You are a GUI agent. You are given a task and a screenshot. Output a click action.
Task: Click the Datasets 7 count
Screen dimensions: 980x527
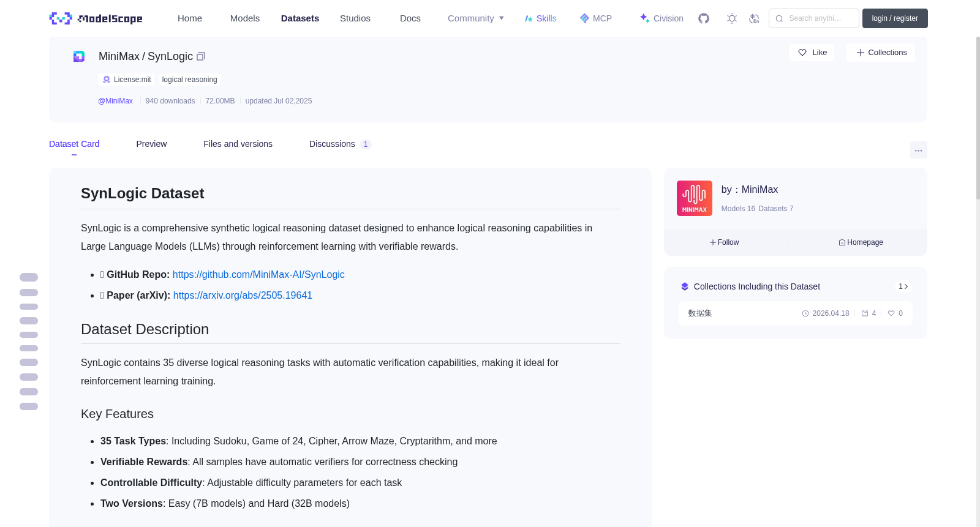(x=775, y=209)
